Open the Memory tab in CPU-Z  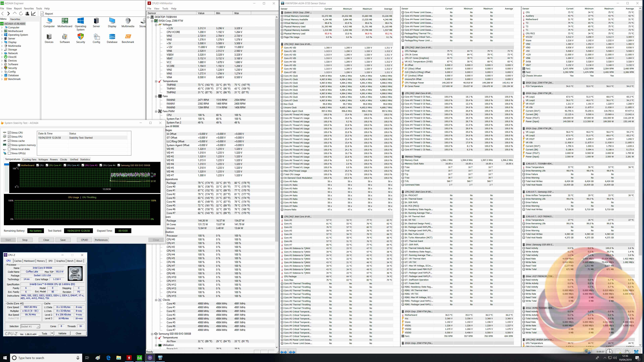(x=41, y=261)
